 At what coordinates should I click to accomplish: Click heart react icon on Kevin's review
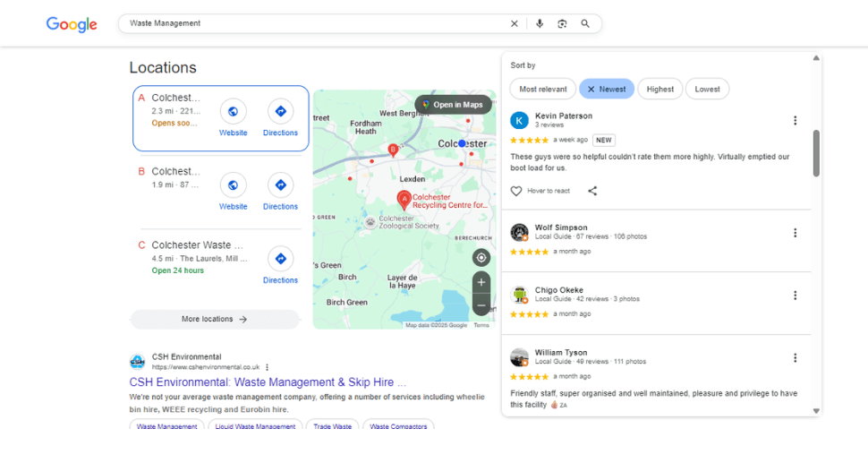(x=516, y=191)
